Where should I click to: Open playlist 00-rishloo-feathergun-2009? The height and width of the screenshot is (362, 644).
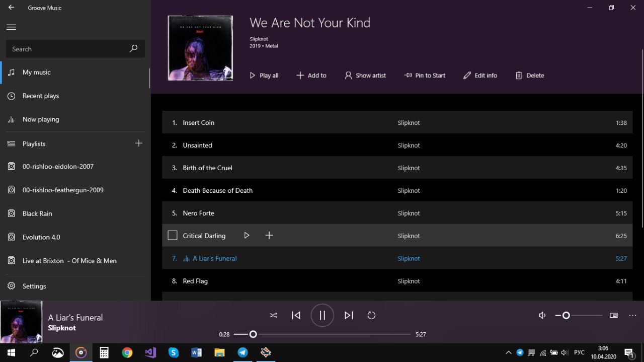point(75,190)
